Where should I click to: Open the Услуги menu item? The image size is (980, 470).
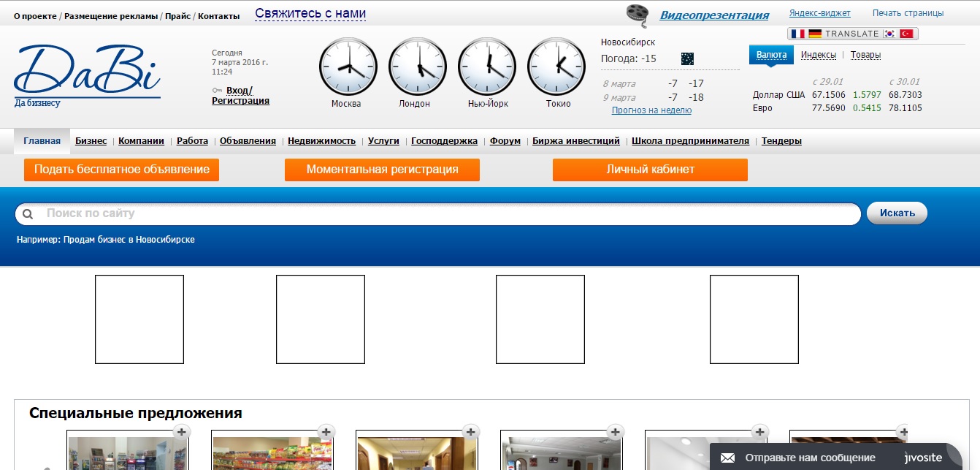(383, 141)
